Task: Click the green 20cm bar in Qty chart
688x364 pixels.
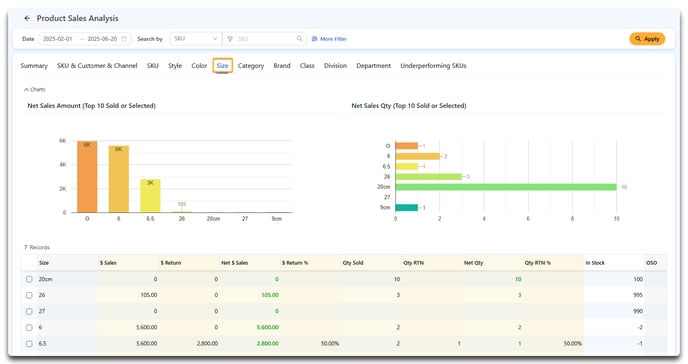Action: tap(506, 187)
